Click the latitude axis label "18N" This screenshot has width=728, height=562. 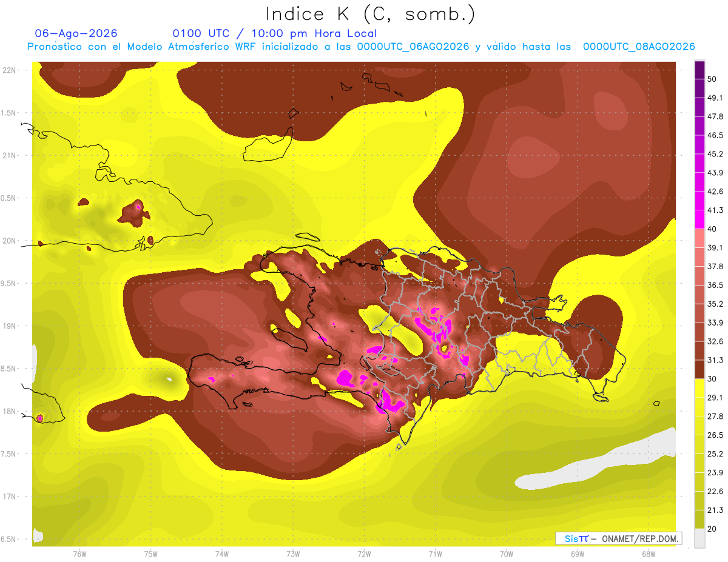tap(9, 412)
